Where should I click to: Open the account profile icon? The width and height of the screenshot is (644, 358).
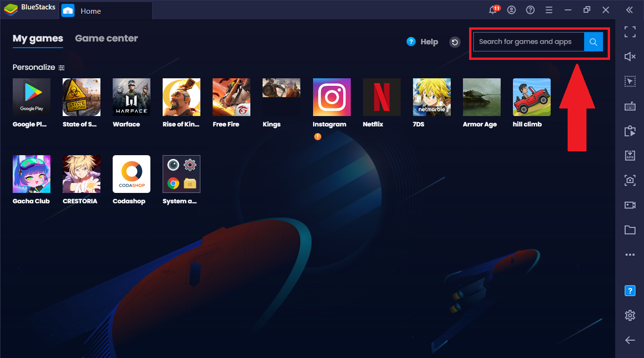[x=512, y=10]
